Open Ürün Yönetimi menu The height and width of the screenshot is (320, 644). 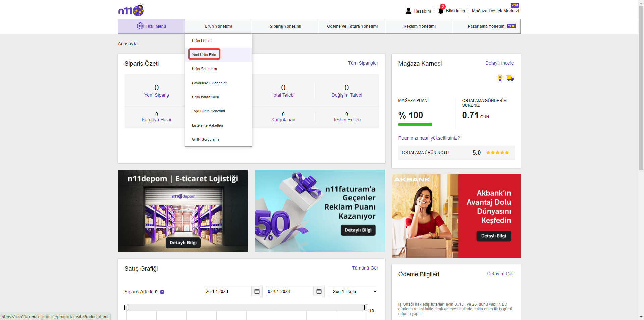218,26
